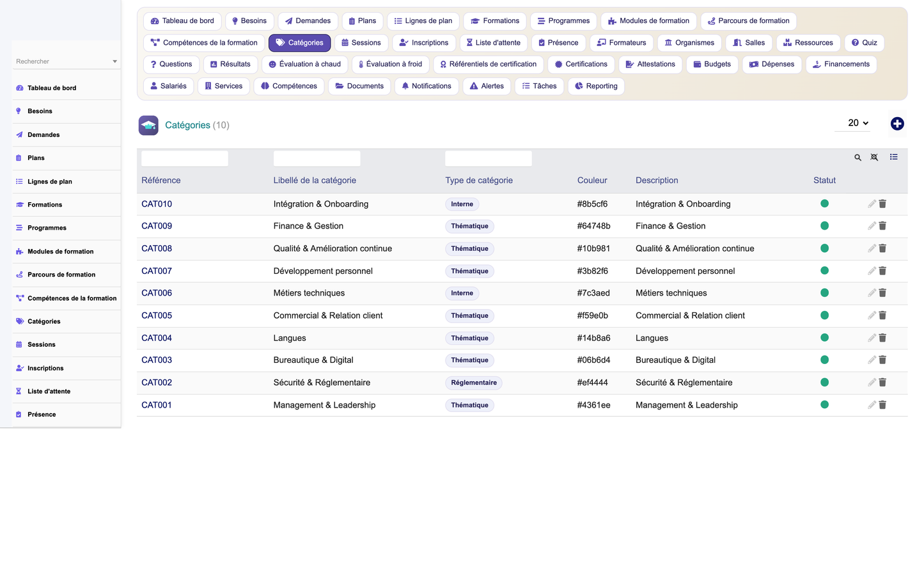Toggle the green status dot for CAT005
The height and width of the screenshot is (572, 924).
[x=824, y=315]
